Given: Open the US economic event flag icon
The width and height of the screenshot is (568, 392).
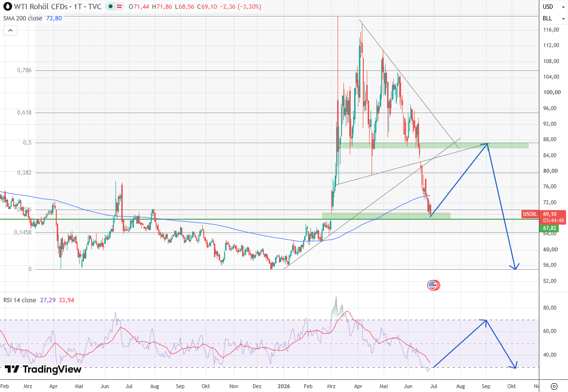Looking at the screenshot, I should click(x=433, y=285).
